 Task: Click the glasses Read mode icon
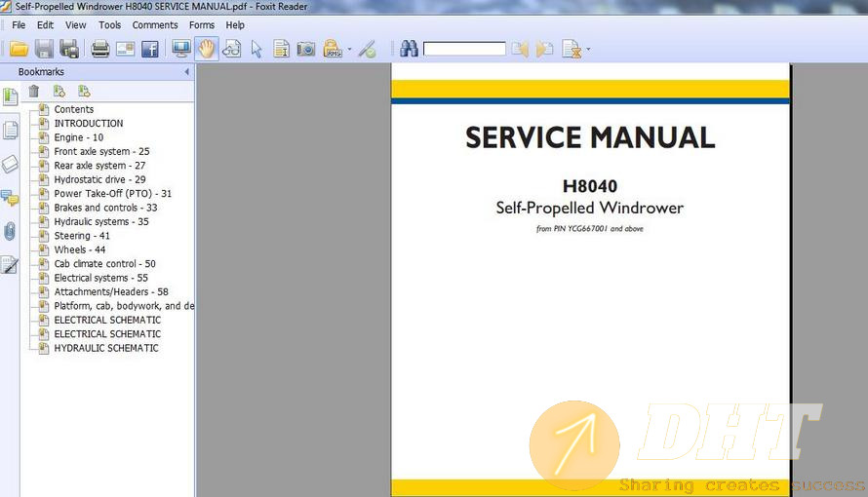[231, 49]
